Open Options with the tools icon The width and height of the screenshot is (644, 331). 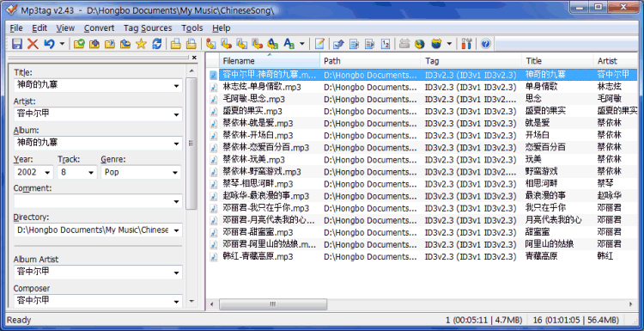(467, 44)
